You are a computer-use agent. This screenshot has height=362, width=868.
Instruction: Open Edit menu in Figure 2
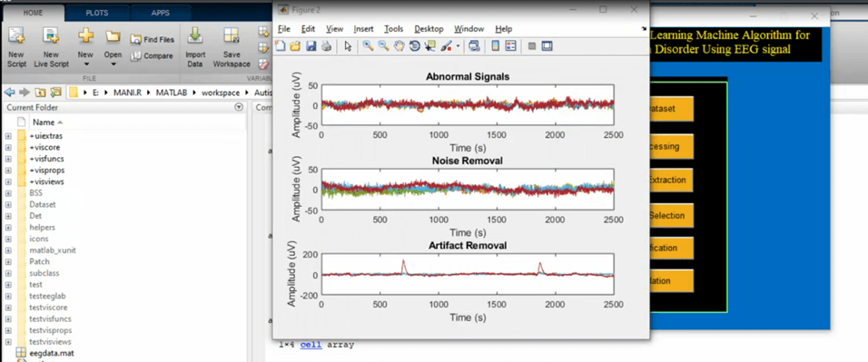[x=308, y=29]
